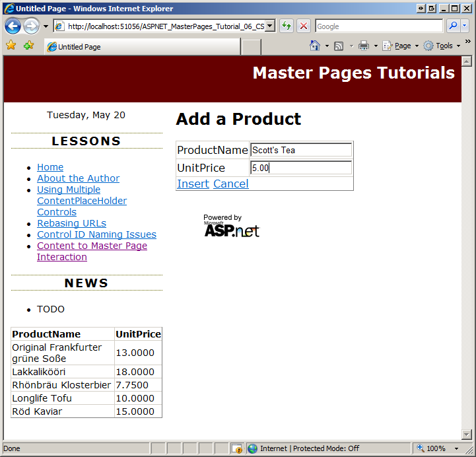Click the 100% zoom level button

coord(432,448)
